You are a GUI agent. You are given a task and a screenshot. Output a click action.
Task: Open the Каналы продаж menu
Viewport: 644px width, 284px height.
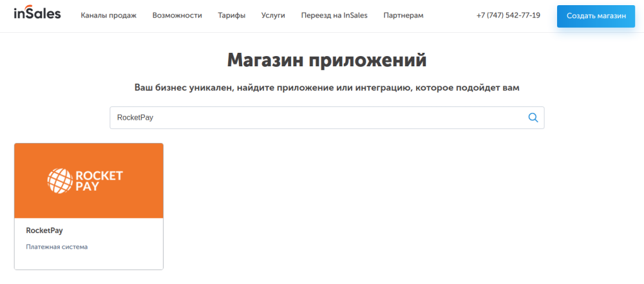point(108,15)
